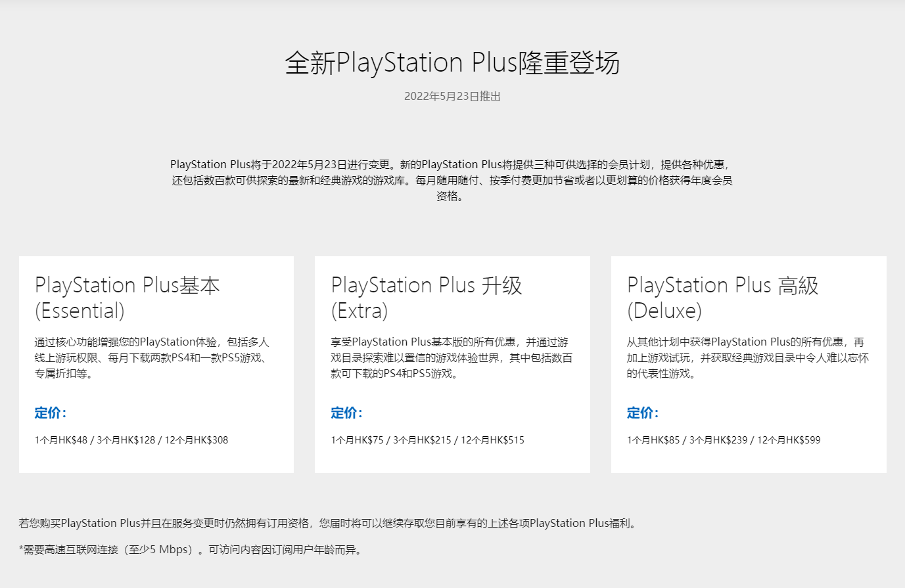Image resolution: width=905 pixels, height=588 pixels.
Task: Click Extra pricing line with HK$75
Action: tap(428, 440)
